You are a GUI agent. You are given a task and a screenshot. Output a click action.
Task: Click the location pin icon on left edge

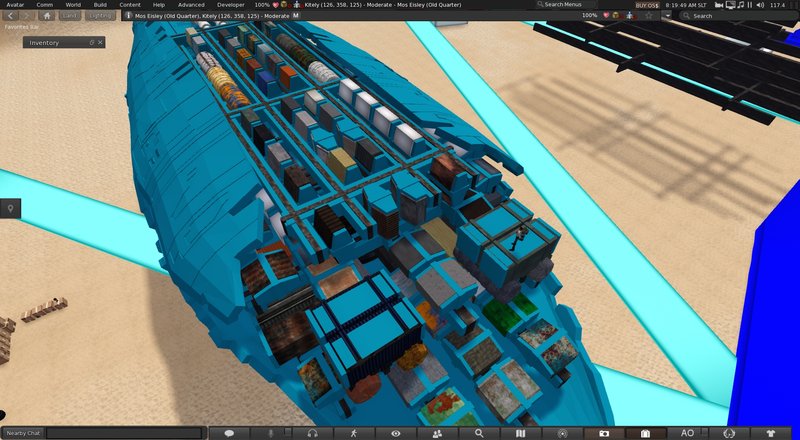click(10, 208)
